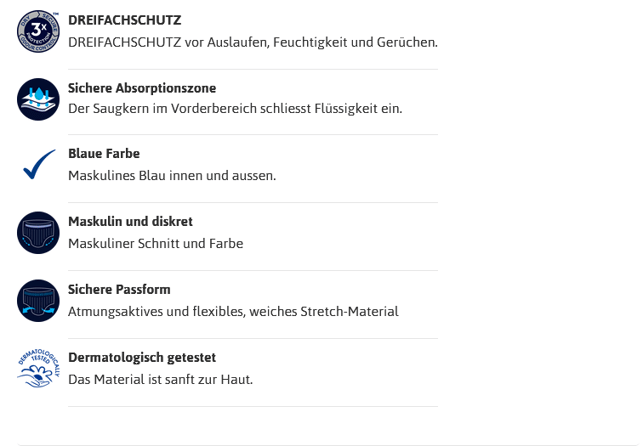
Task: Click the Maskulin und diskret heading
Action: (x=130, y=221)
